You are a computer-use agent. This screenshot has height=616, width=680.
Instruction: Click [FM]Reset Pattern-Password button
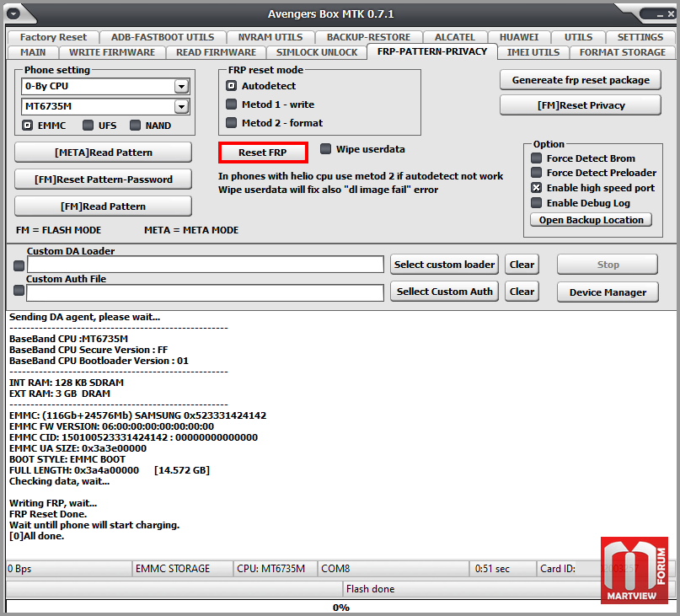pyautogui.click(x=103, y=179)
